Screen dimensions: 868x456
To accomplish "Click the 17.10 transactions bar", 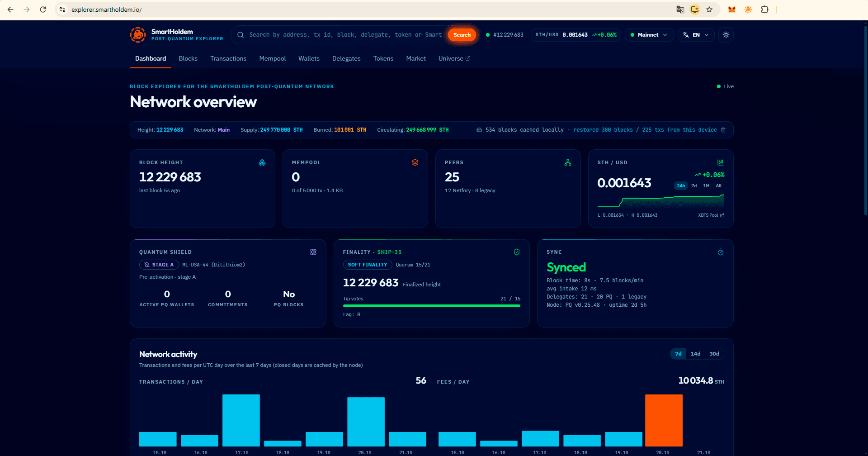I will (241, 420).
